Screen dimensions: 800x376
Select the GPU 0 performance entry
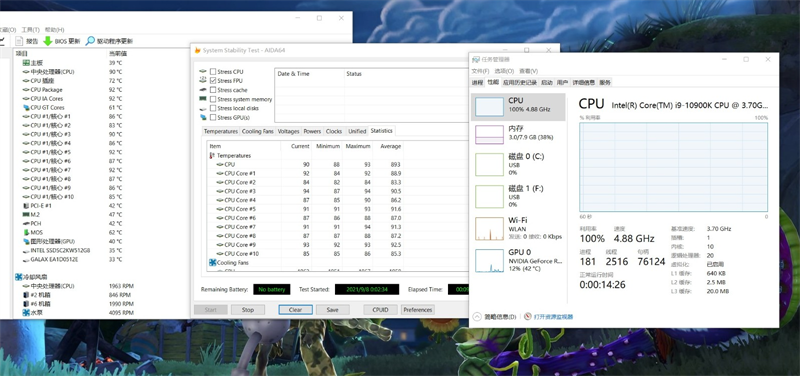518,260
